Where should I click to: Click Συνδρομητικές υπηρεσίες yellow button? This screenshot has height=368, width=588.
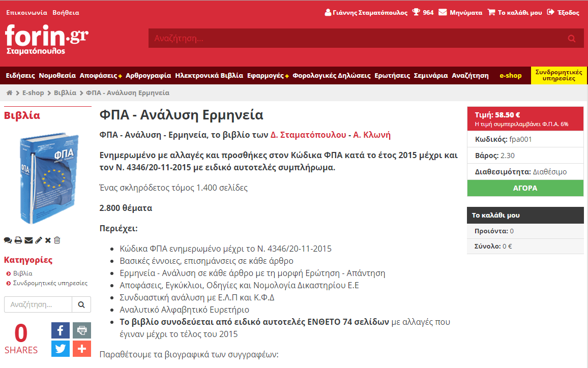pos(558,75)
